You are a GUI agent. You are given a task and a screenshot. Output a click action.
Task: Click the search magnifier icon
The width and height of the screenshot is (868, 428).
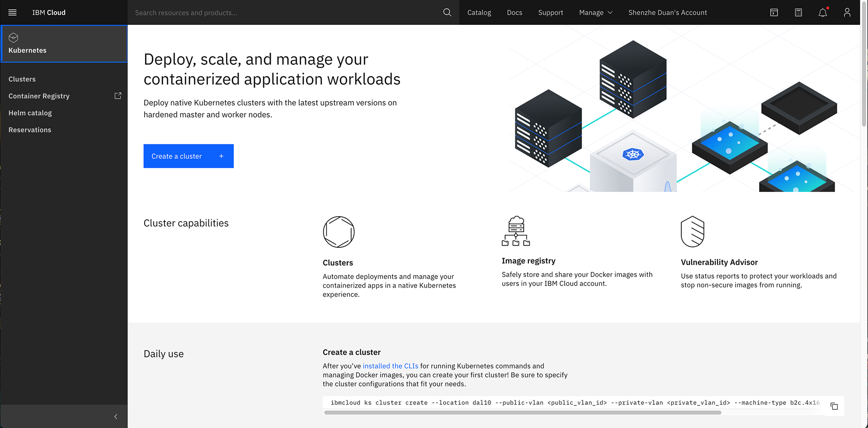click(447, 12)
